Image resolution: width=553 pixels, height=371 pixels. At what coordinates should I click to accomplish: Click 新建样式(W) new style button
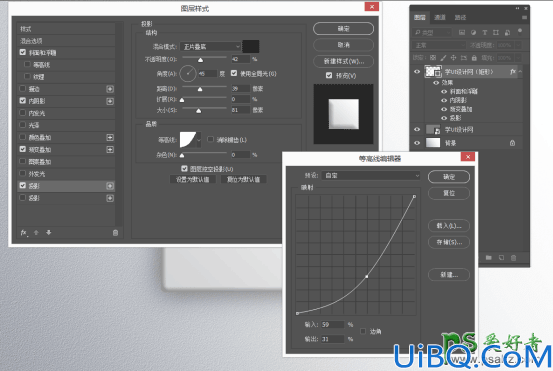point(344,61)
